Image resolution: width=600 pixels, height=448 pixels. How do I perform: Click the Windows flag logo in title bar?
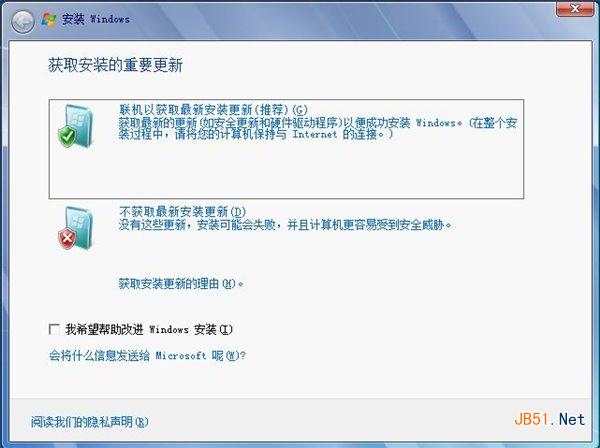click(49, 20)
